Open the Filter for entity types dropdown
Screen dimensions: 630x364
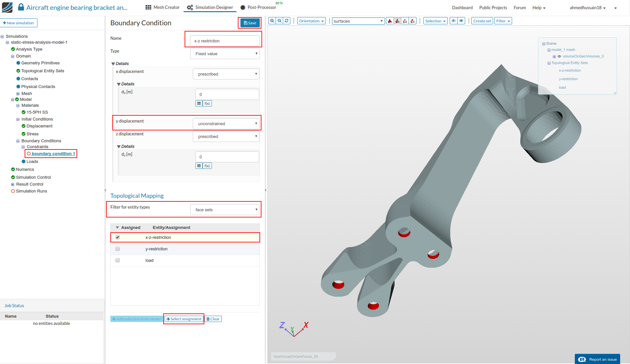coord(225,210)
